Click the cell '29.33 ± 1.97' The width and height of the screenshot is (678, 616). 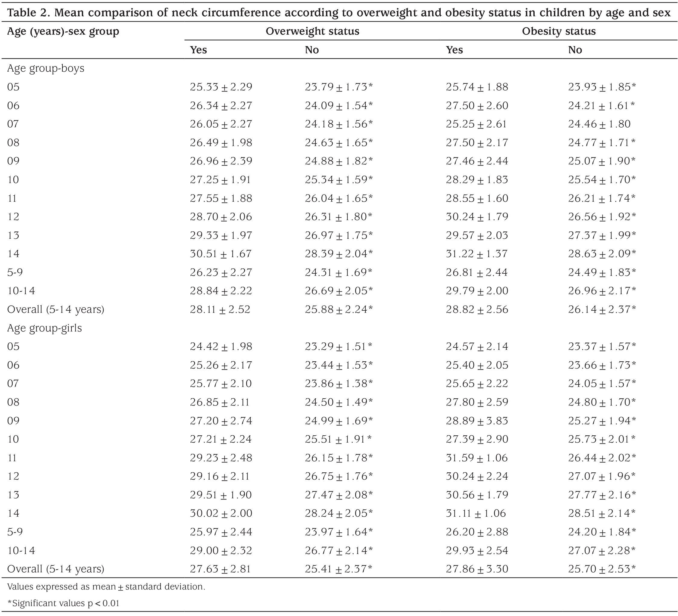pos(221,235)
